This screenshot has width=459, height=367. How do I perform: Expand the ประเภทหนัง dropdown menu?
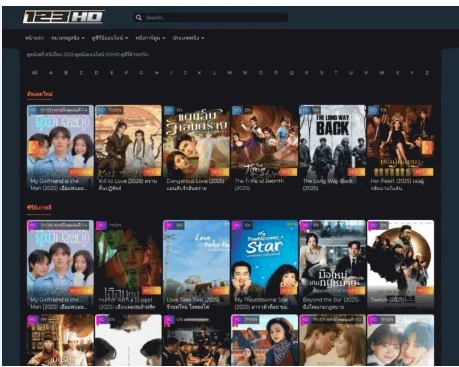[x=188, y=38]
